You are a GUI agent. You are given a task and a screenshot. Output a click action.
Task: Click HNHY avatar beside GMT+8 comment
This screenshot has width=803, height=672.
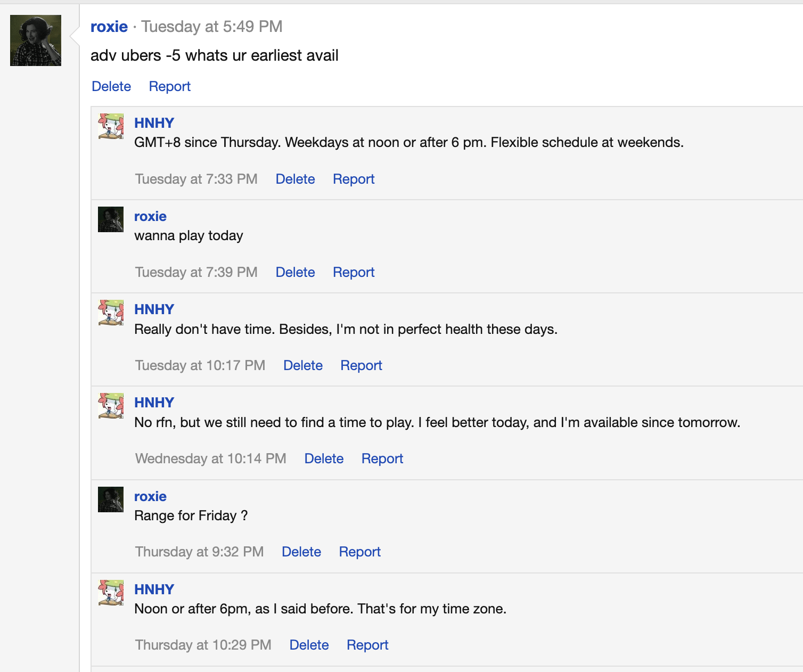111,126
